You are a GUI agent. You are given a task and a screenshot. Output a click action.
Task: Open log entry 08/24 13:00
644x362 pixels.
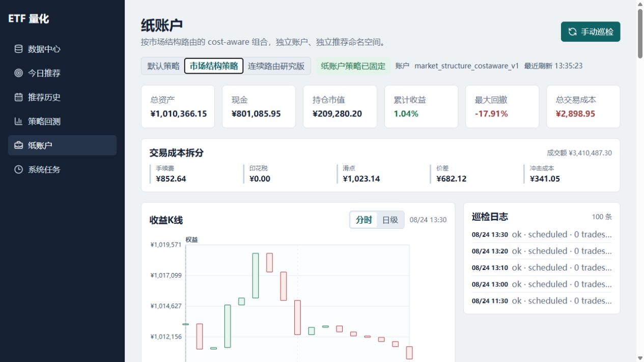[542, 284]
